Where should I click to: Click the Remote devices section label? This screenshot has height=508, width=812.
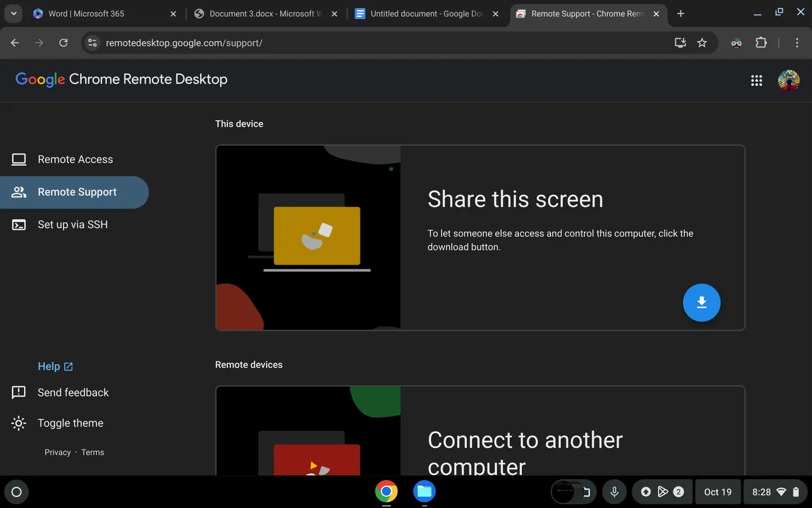[249, 365]
